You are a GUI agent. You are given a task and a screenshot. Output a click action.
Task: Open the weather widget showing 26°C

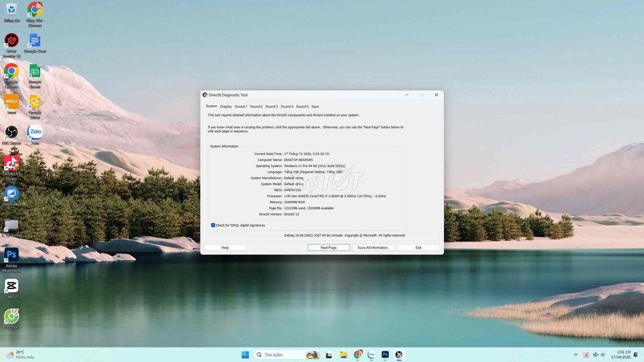pos(21,354)
